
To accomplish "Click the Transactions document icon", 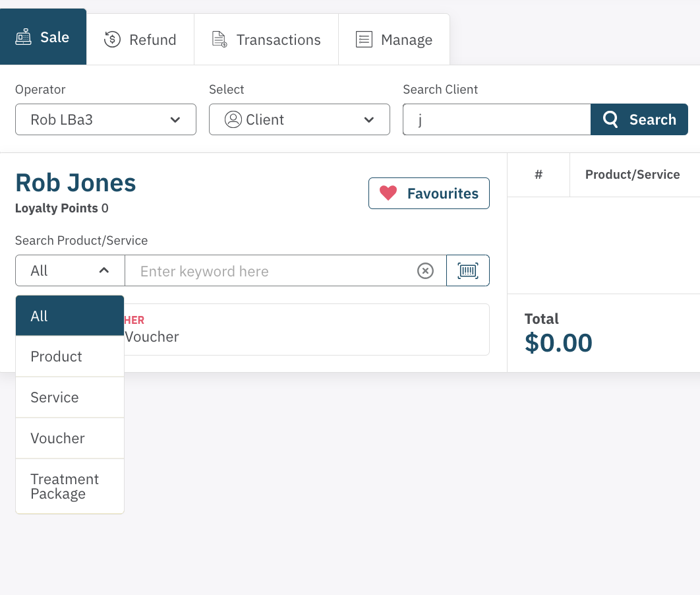I will point(219,40).
